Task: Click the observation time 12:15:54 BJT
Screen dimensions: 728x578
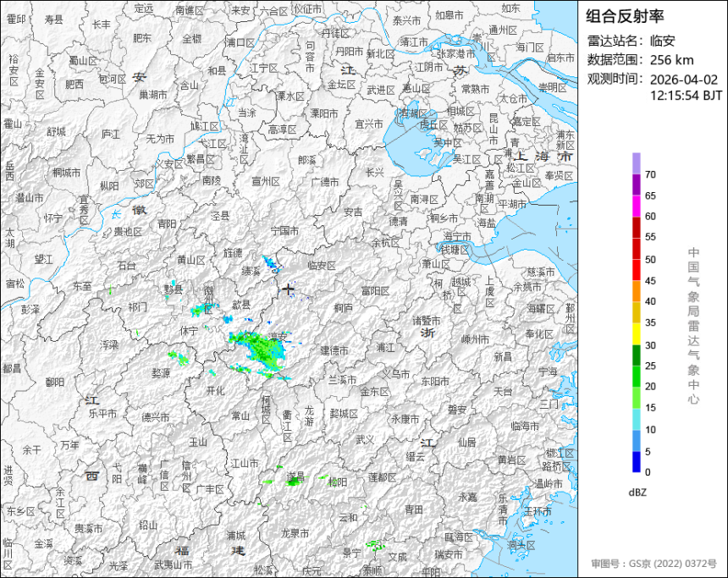Action: [686, 96]
